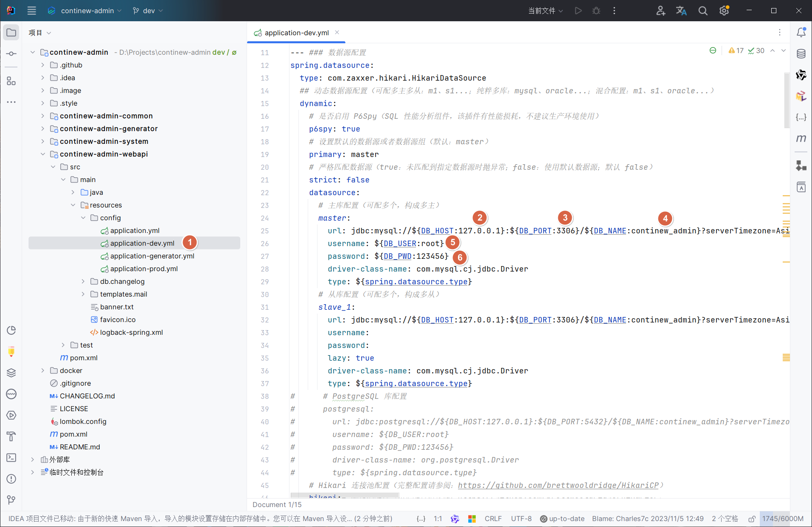
Task: Open the HikariCP GitHub link
Action: click(x=558, y=485)
